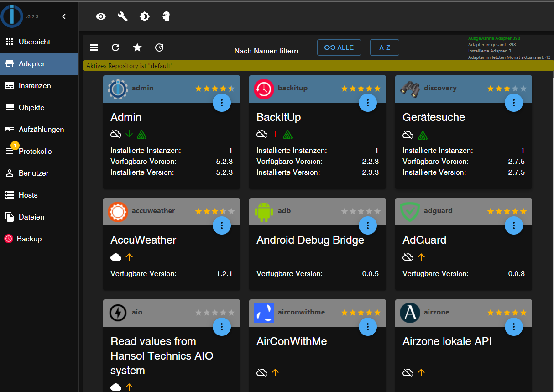Click the adb star rating

[361, 211]
